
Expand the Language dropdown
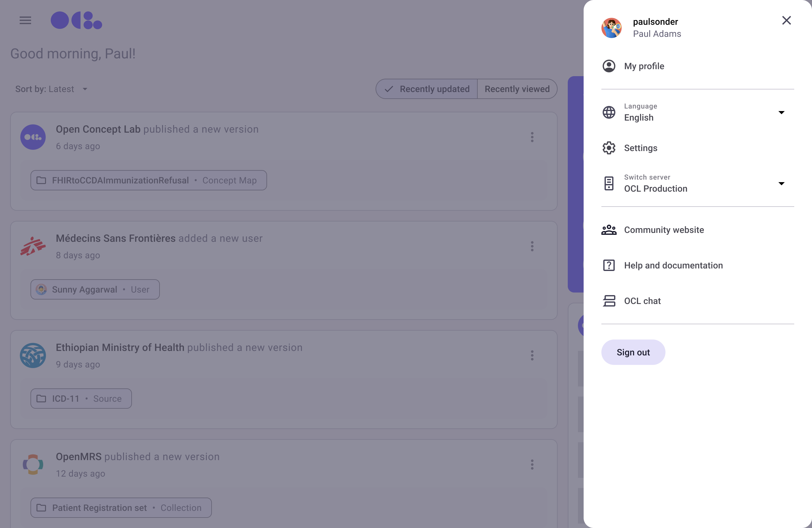point(781,113)
